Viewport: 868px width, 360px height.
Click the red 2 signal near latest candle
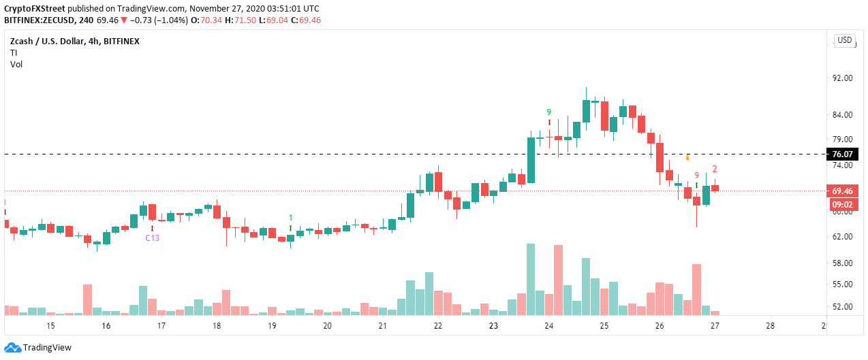click(x=715, y=169)
